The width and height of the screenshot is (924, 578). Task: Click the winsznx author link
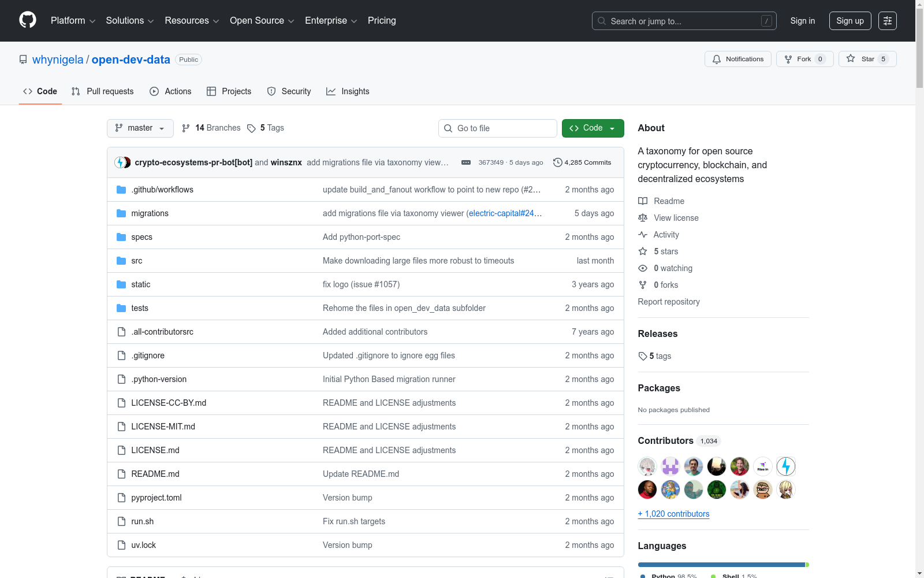pyautogui.click(x=286, y=162)
